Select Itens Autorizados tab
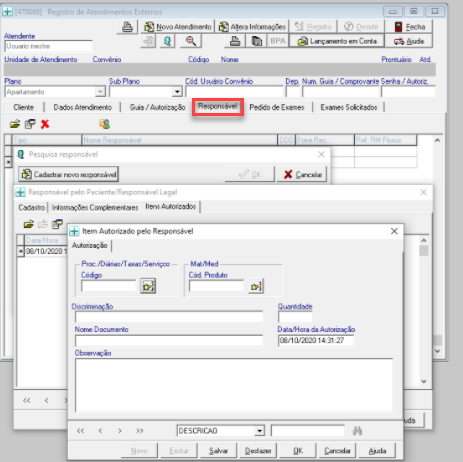Screen dimensions: 463x462 171,207
